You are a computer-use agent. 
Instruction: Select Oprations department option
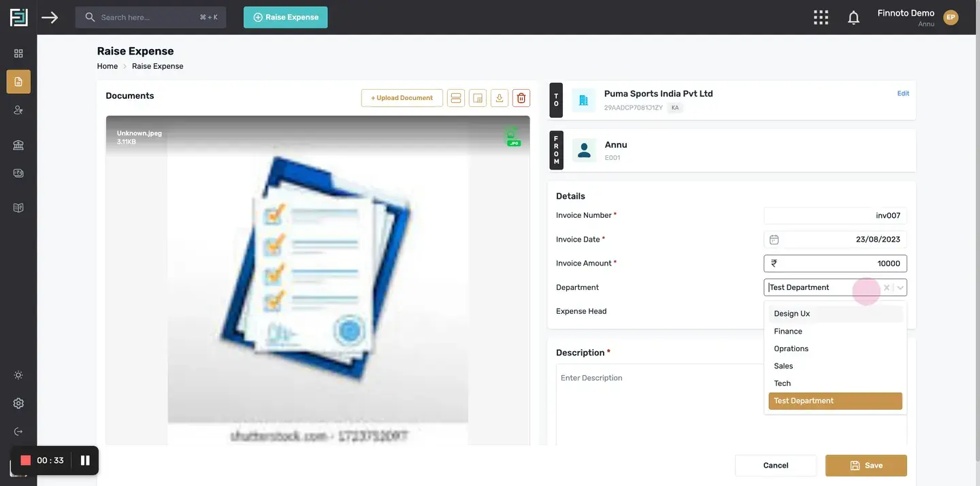pos(835,349)
